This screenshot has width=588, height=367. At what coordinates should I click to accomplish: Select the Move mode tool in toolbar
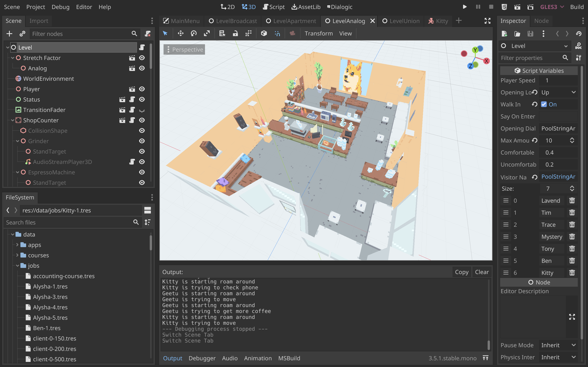(180, 33)
